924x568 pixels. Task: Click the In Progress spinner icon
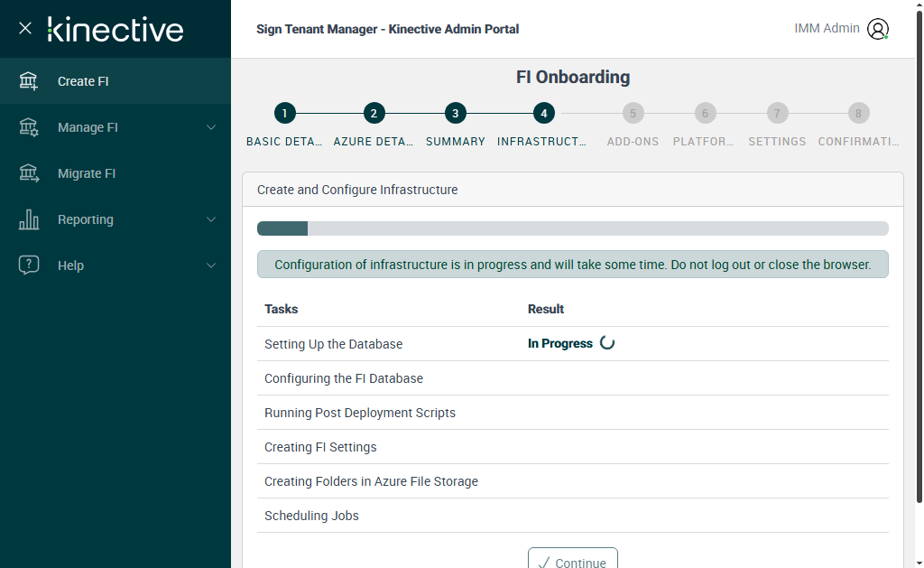[x=607, y=343]
